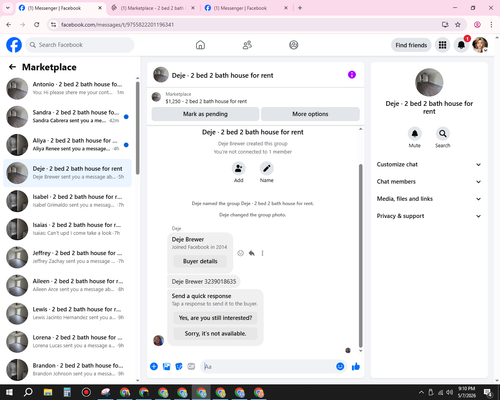Edit the group name with pencil icon
This screenshot has width=500, height=400.
point(267,168)
